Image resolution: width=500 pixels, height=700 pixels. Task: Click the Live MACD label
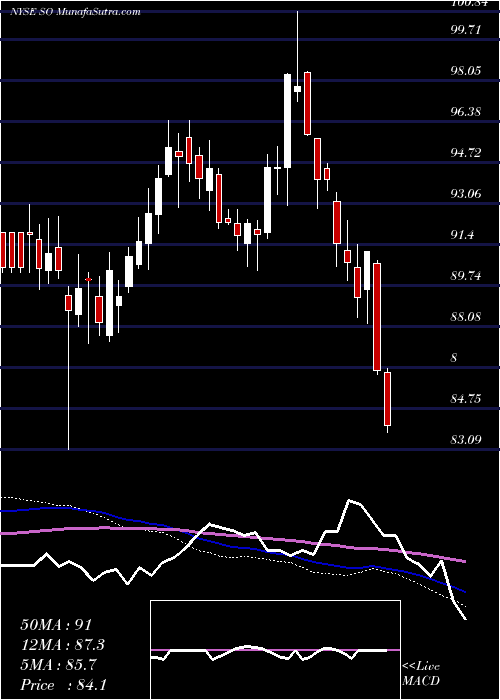coord(421,674)
